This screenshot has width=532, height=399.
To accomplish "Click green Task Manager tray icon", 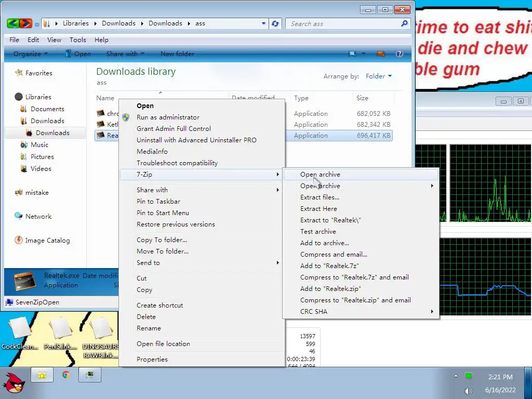I will pyautogui.click(x=469, y=376).
